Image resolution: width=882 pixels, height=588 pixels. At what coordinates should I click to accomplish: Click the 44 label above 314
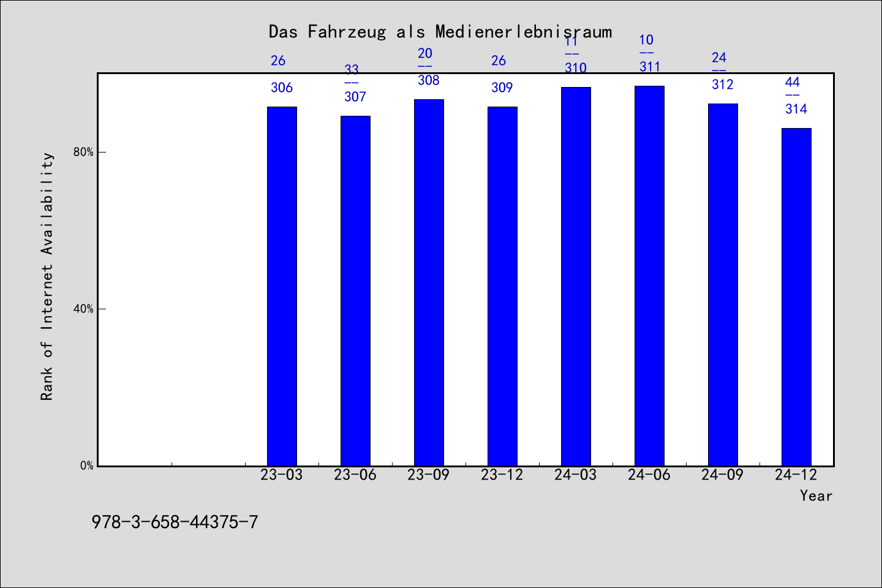point(793,82)
